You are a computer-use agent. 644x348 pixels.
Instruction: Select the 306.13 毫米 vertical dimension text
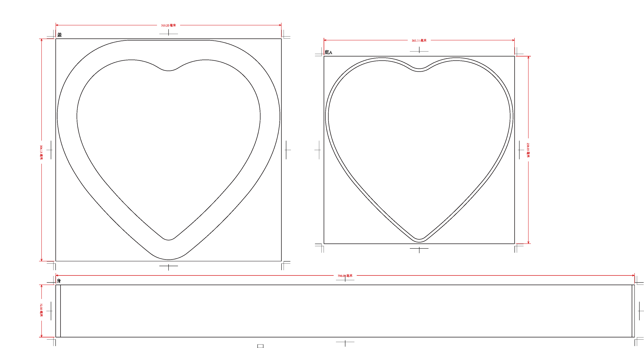[41, 152]
